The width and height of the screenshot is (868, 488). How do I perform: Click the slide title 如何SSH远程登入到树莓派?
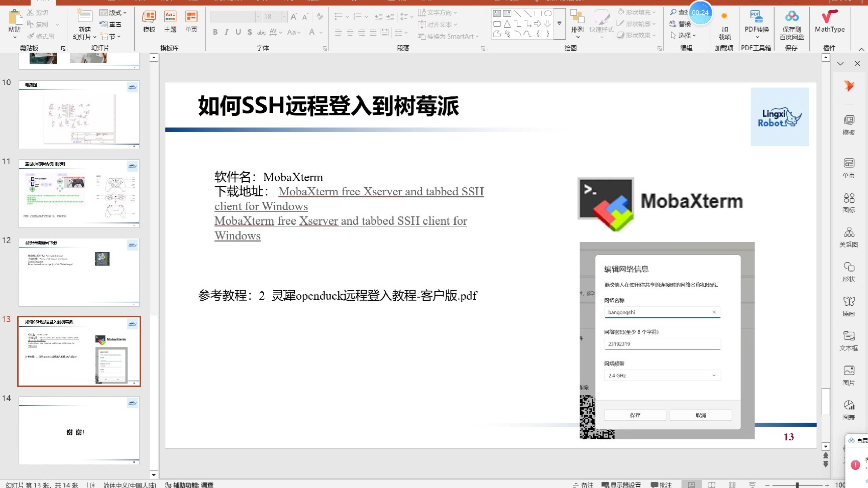tap(329, 106)
